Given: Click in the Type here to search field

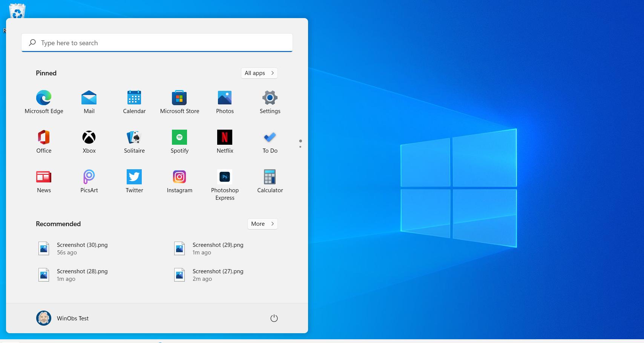Looking at the screenshot, I should click(157, 43).
